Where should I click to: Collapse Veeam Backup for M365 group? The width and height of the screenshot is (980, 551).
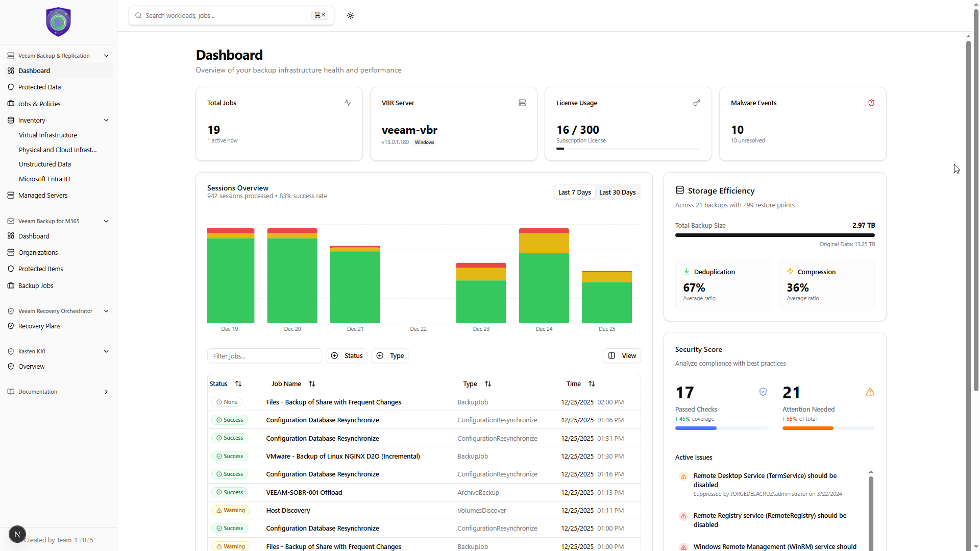point(106,221)
